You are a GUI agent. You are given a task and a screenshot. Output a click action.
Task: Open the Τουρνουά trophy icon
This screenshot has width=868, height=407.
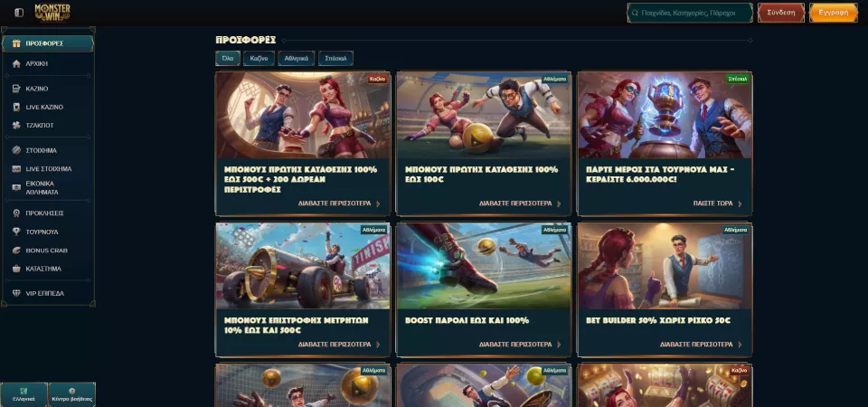coord(16,232)
